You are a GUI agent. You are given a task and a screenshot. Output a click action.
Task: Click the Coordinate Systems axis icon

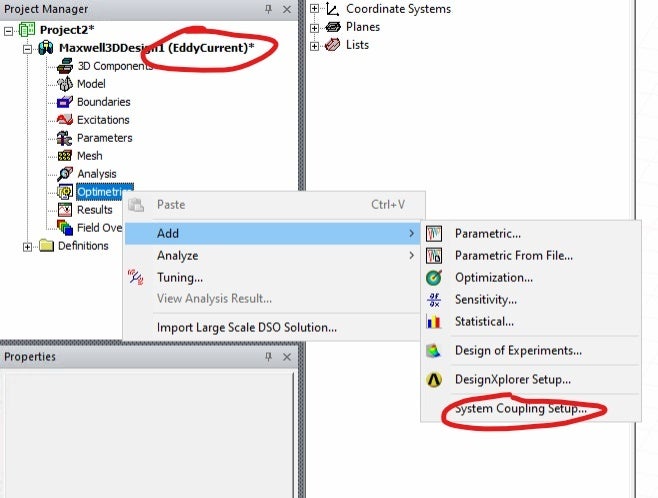pyautogui.click(x=332, y=9)
